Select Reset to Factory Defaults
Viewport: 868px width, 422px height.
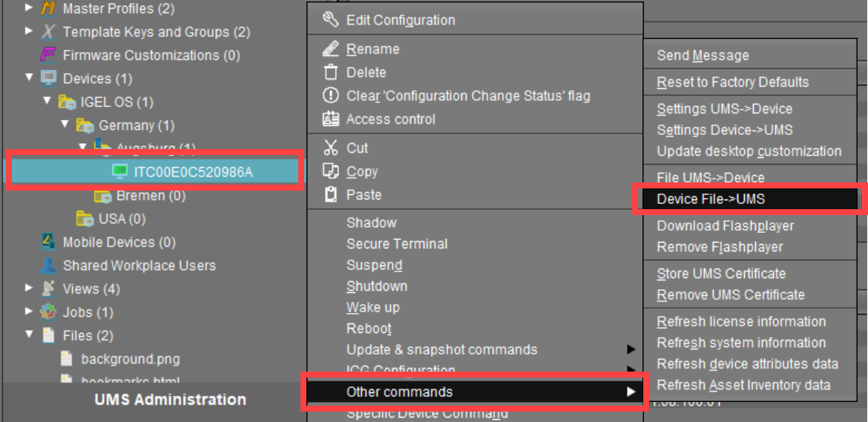pos(732,82)
